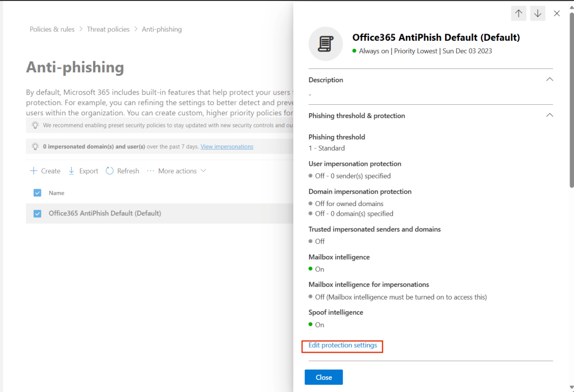Click the Create plus icon

tap(34, 171)
